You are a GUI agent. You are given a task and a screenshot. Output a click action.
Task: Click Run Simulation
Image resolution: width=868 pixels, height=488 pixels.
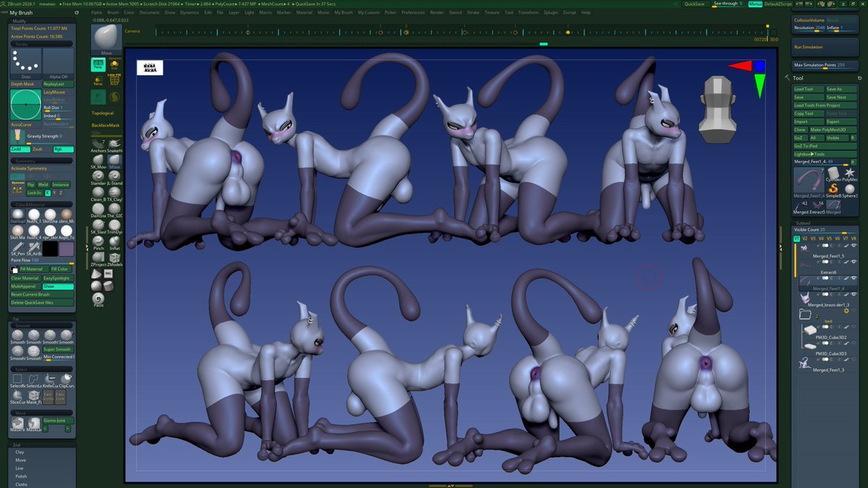[x=825, y=47]
